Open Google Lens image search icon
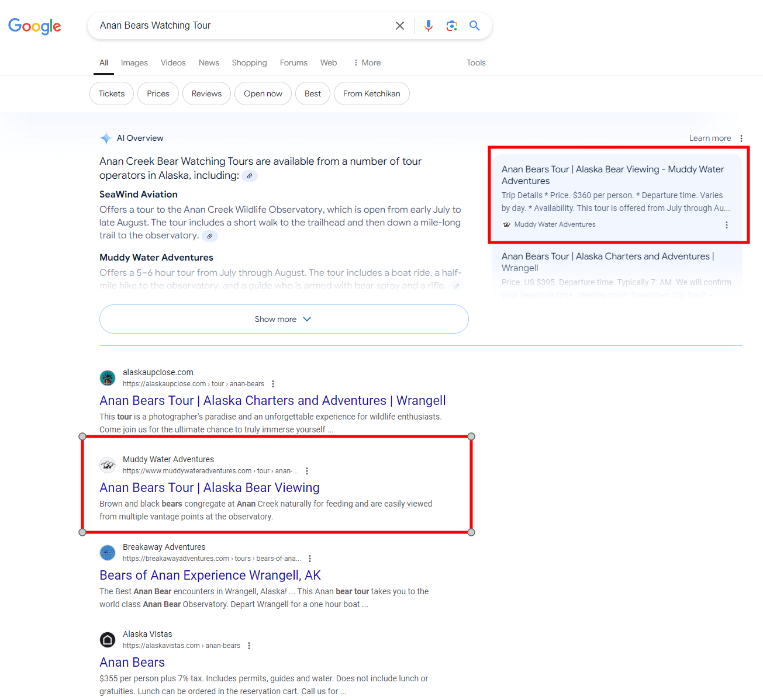 (x=451, y=26)
